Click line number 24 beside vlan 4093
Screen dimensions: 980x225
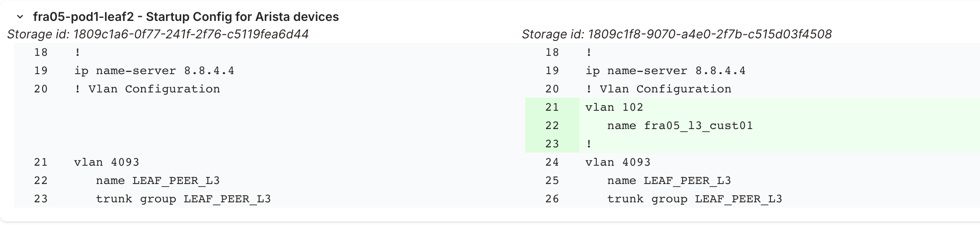pyautogui.click(x=552, y=162)
